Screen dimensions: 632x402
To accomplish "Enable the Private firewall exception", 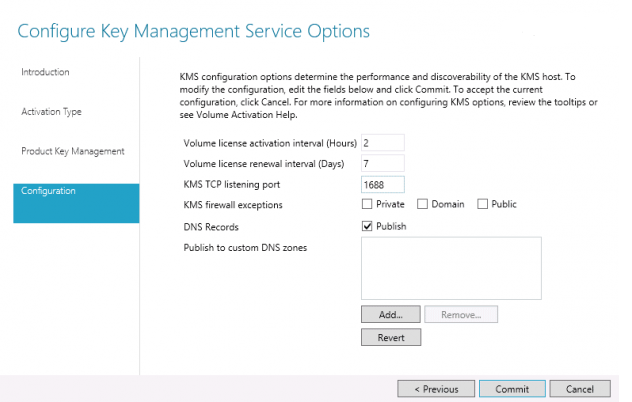I will click(x=368, y=205).
